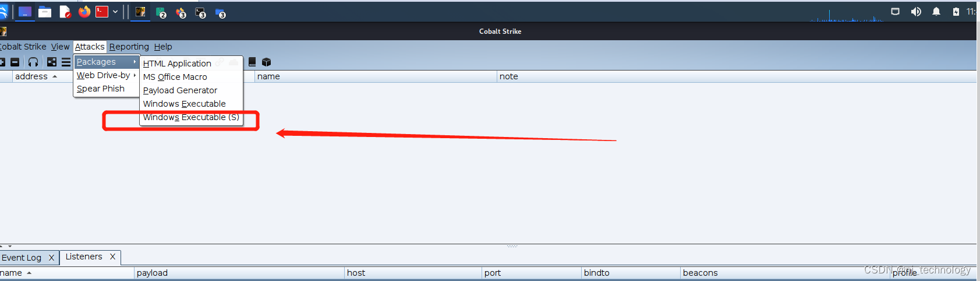Viewport: 980px width, 281px height.
Task: Choose MS Office Macro package
Action: click(x=192, y=77)
